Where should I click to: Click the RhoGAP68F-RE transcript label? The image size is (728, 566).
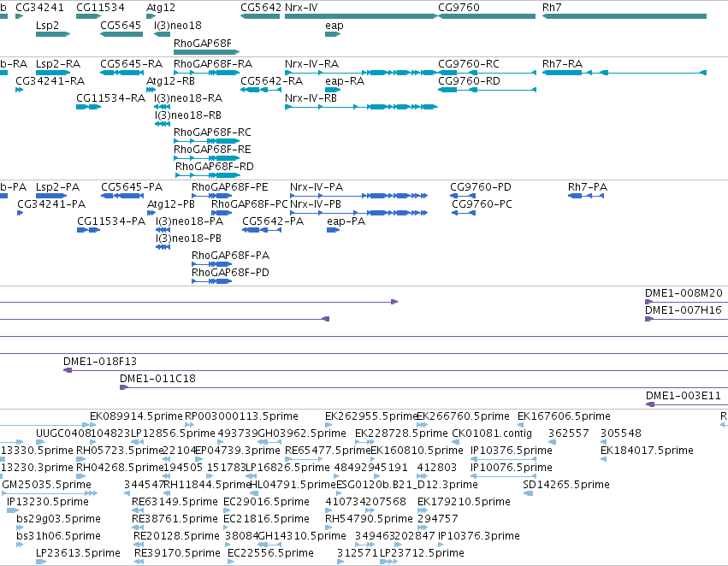click(x=212, y=150)
